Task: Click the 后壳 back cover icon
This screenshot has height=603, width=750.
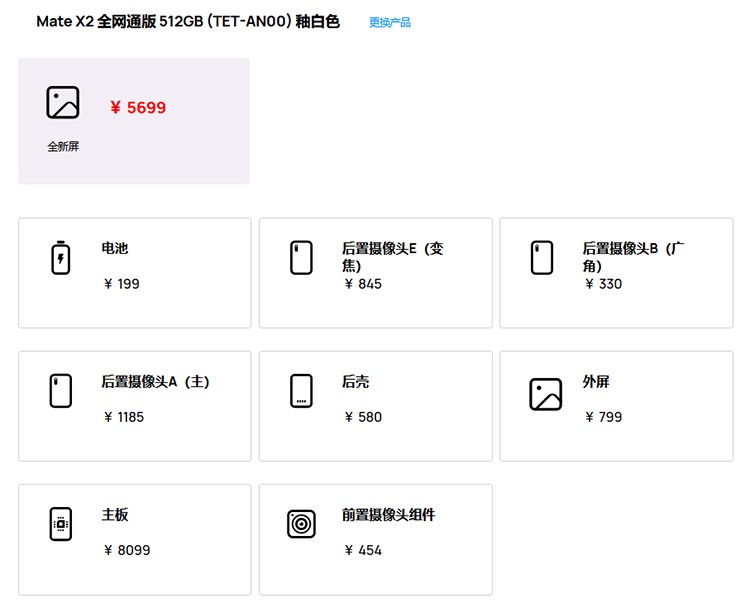Action: 301,391
